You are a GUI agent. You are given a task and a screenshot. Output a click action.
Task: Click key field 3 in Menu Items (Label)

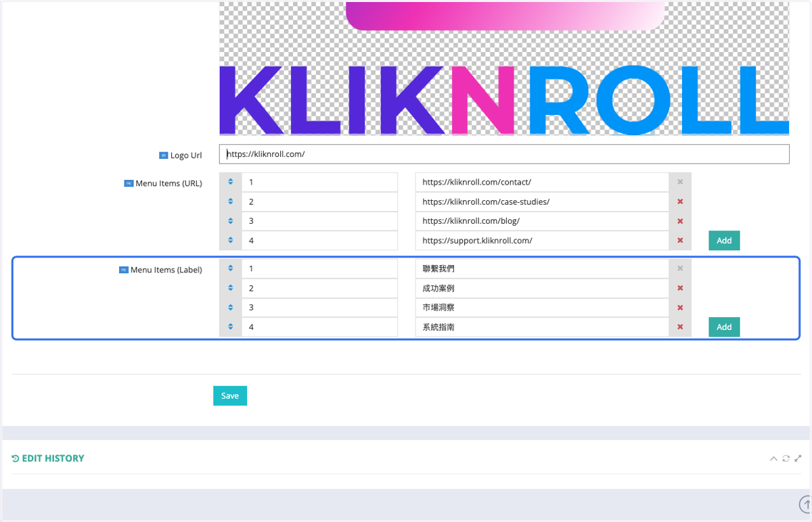click(x=319, y=308)
